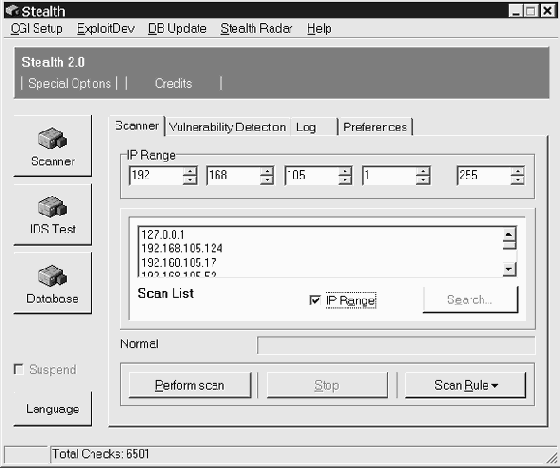560x468 pixels.
Task: Click the Language button
Action: click(x=52, y=409)
